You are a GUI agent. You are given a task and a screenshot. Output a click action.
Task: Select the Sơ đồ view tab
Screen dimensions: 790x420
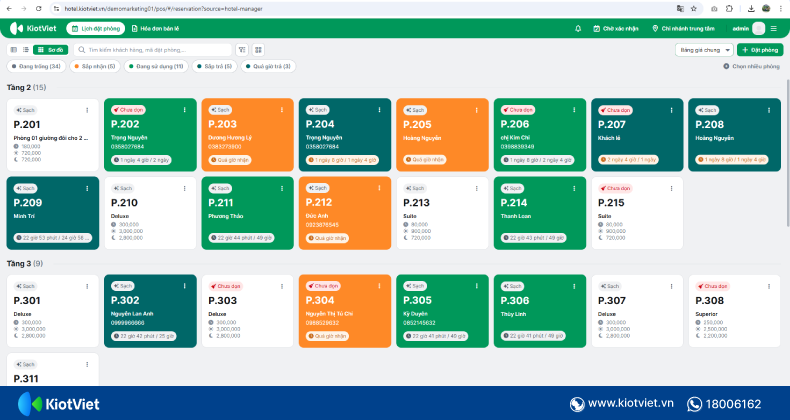click(x=50, y=50)
